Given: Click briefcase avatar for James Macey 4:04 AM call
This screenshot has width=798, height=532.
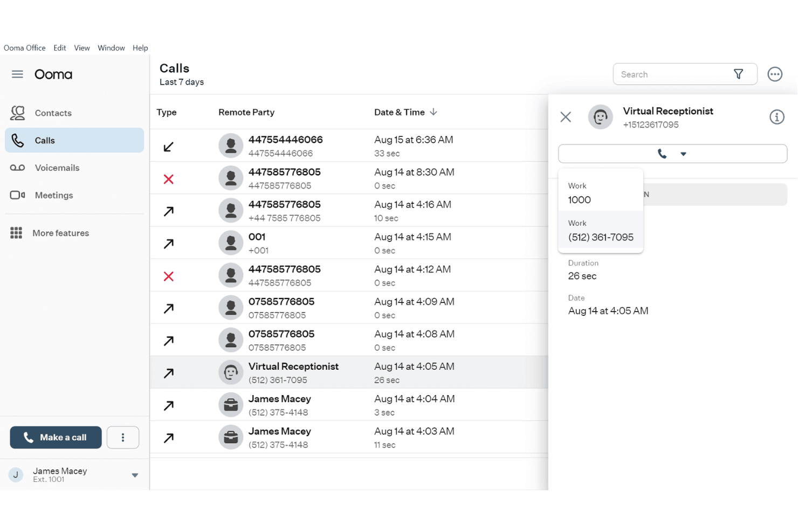Looking at the screenshot, I should coord(231,405).
